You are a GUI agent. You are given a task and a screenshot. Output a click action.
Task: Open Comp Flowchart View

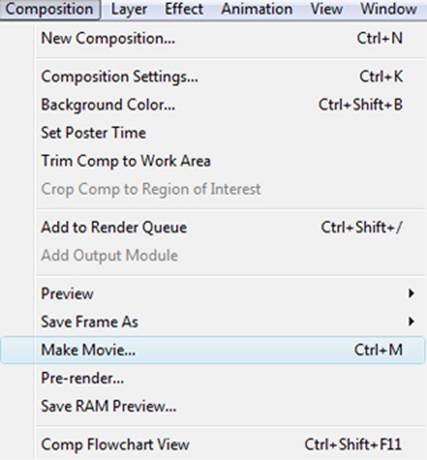213,444
